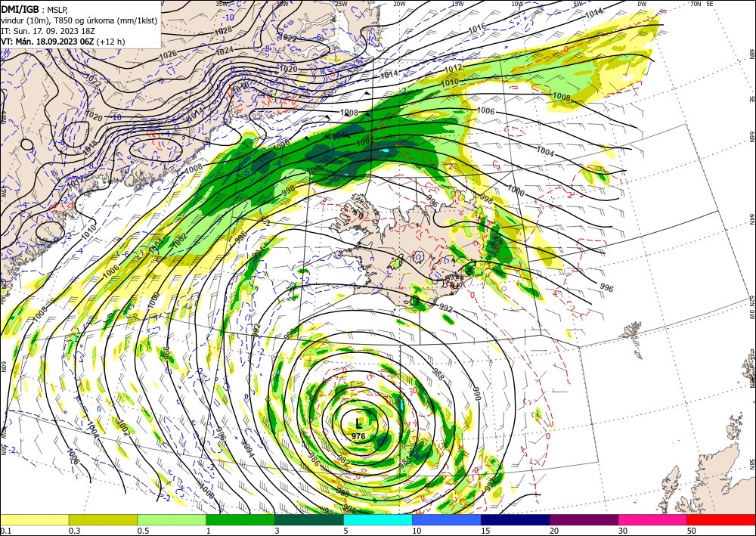Click the 50 legend scale value
This screenshot has height=536, width=756.
tap(692, 531)
